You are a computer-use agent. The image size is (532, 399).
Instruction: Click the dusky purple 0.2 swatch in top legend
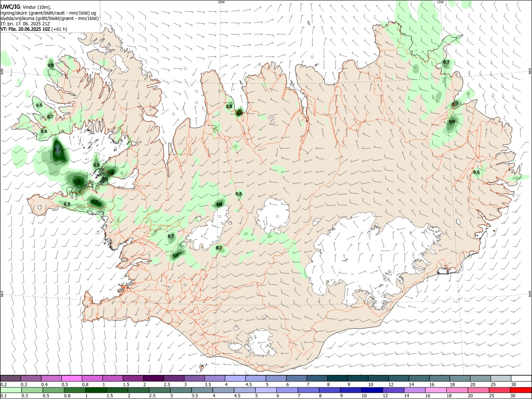(x=11, y=379)
